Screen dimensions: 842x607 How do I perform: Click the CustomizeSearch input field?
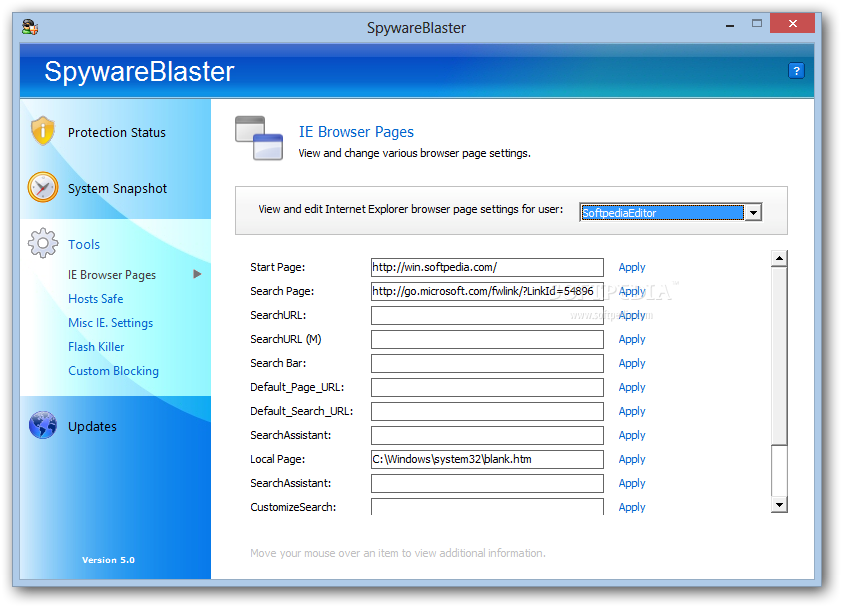(487, 507)
